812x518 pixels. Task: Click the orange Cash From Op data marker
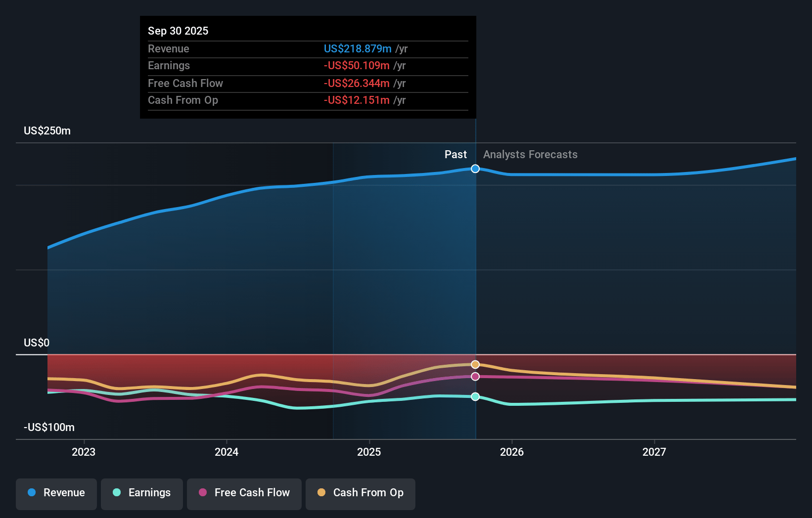(475, 365)
